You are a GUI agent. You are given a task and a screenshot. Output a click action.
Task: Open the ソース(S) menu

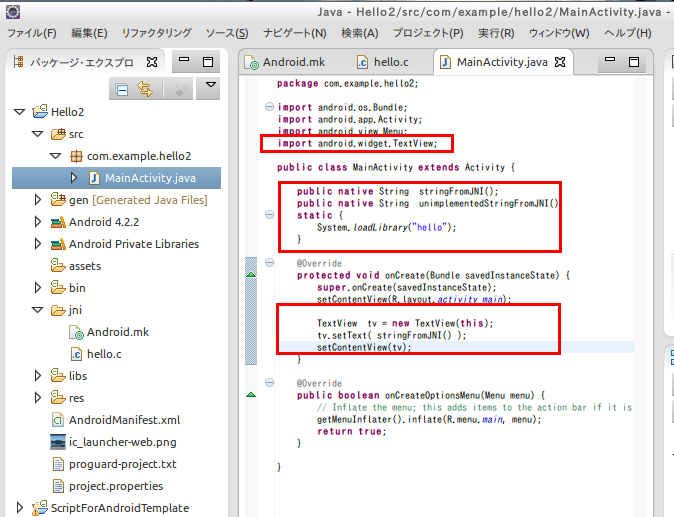(227, 33)
